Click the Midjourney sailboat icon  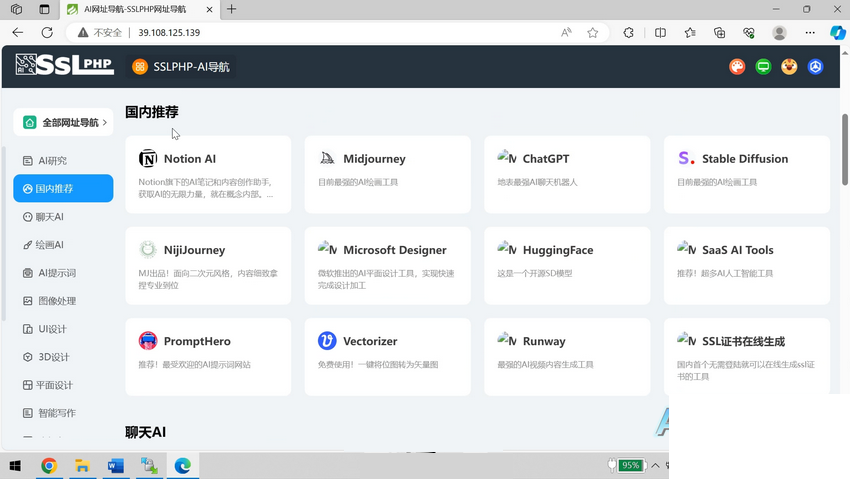[327, 158]
